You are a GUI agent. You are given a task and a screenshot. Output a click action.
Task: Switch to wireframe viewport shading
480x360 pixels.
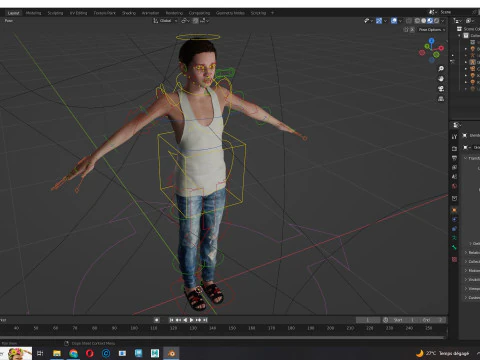coord(417,21)
